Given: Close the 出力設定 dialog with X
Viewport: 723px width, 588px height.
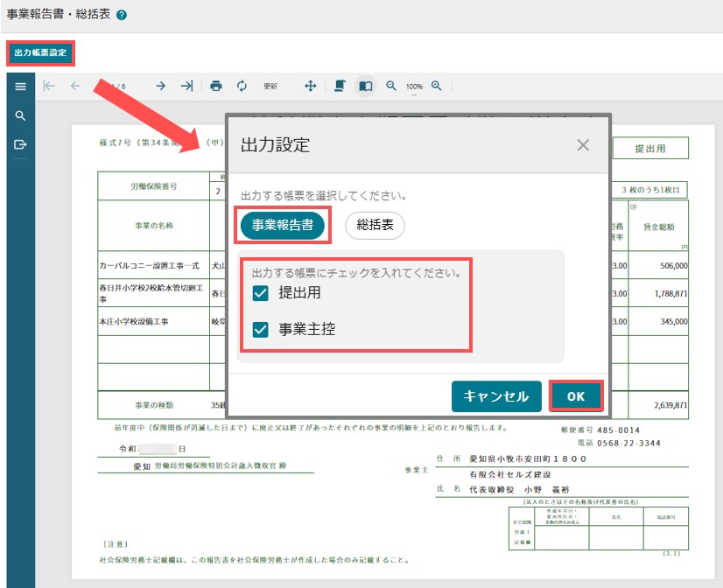Looking at the screenshot, I should [x=583, y=145].
